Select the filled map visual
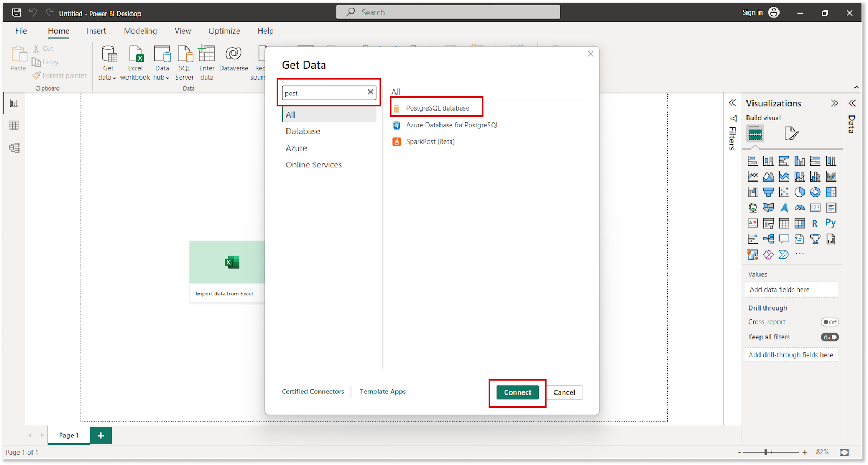Image resolution: width=868 pixels, height=465 pixels. tap(768, 208)
